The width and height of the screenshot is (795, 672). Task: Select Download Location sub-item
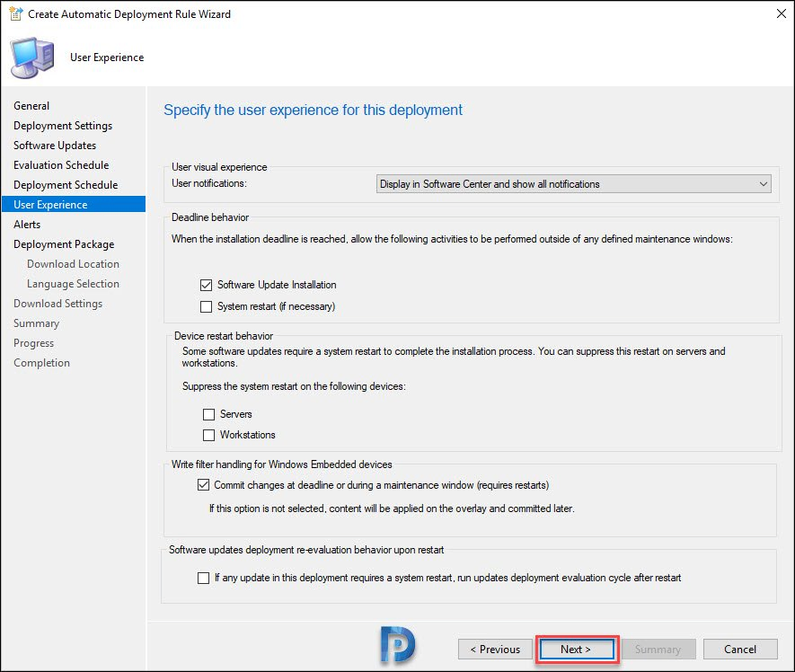tap(73, 264)
